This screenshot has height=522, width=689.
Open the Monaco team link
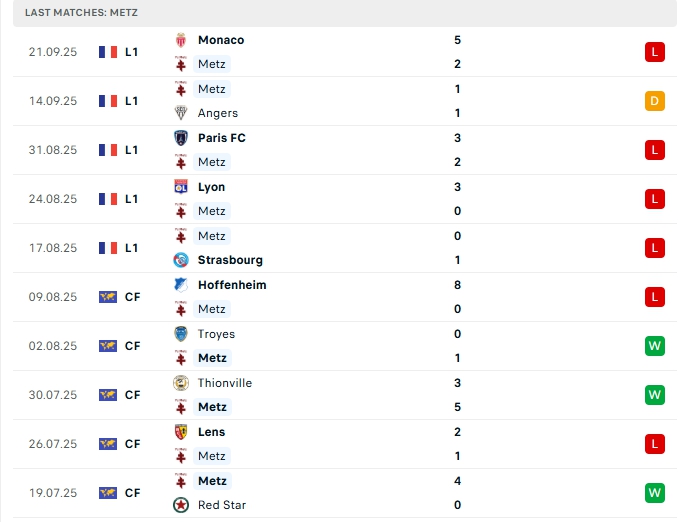click(221, 40)
